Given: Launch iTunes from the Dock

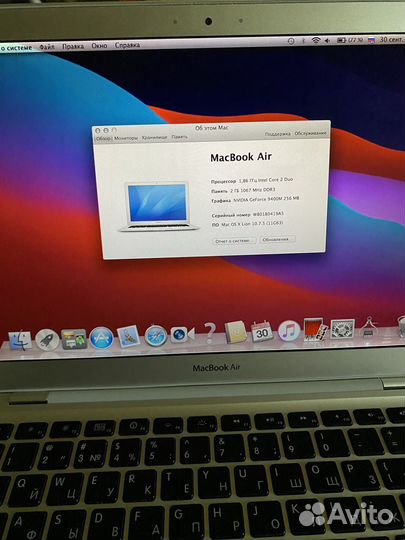Looking at the screenshot, I should [x=289, y=331].
